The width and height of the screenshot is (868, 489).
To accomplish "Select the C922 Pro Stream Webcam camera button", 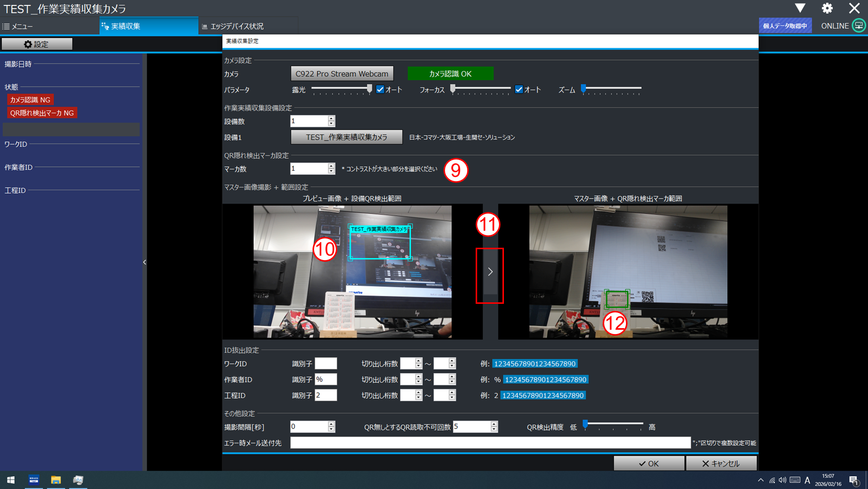I will pos(342,73).
